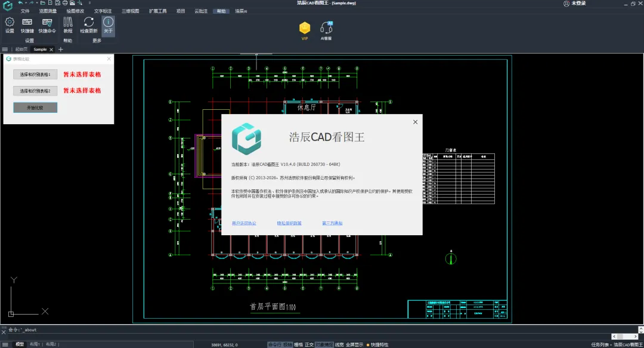Screen dimensions: 644x348
Task: Open the 用户许可协议 link
Action: 244,223
